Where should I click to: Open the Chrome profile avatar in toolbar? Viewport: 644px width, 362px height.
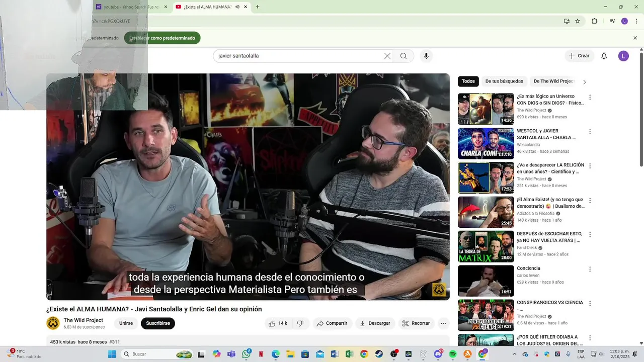coord(624,21)
